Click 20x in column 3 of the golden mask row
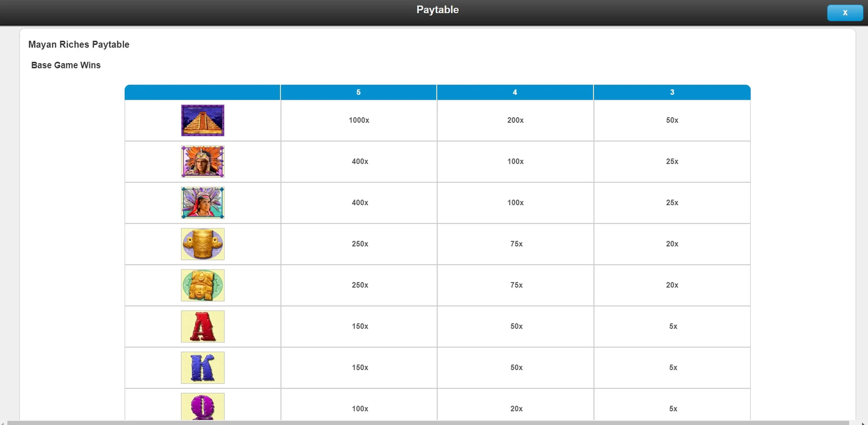 (x=672, y=285)
